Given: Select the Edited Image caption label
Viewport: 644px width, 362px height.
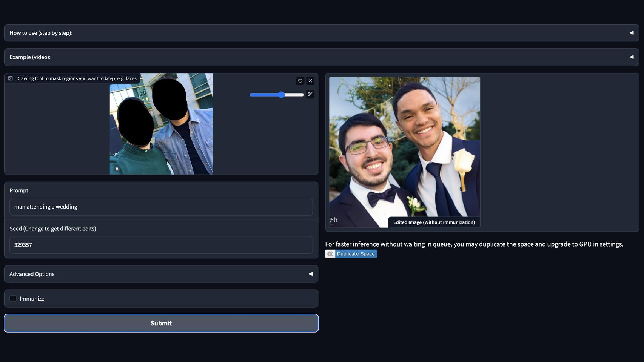Looking at the screenshot, I should tap(434, 222).
